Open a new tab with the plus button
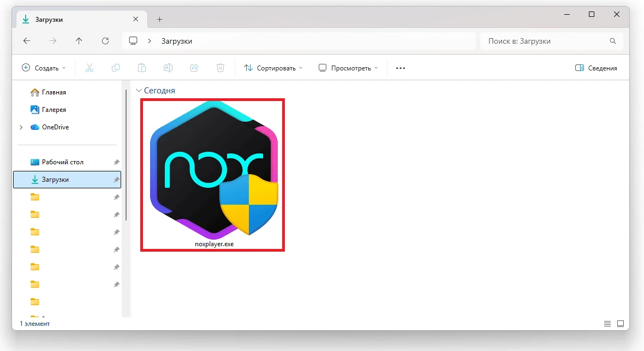 (x=159, y=18)
